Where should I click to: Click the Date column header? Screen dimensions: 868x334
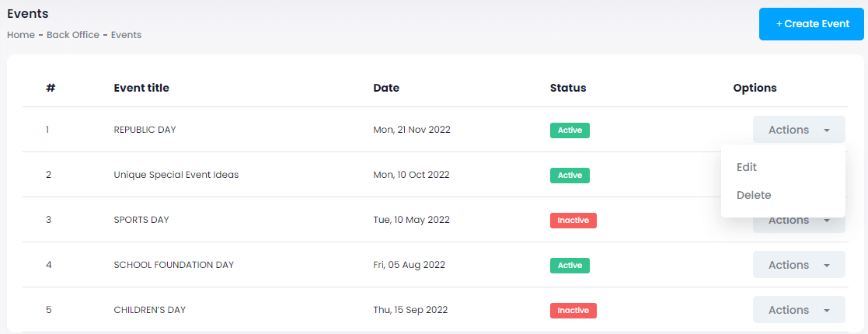pos(386,88)
